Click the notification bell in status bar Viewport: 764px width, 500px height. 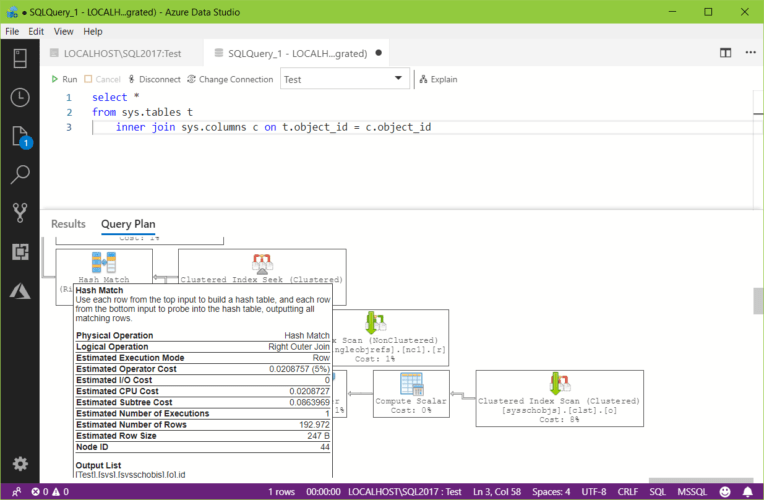pyautogui.click(x=746, y=492)
